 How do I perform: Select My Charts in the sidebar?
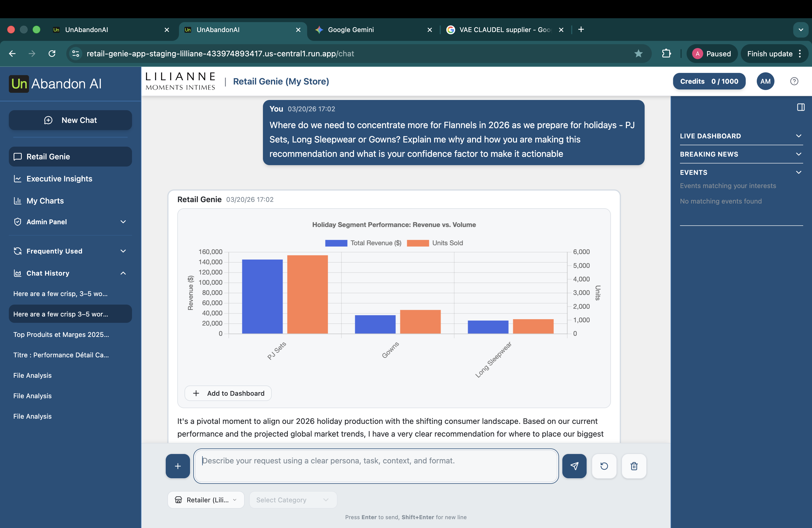(x=45, y=200)
